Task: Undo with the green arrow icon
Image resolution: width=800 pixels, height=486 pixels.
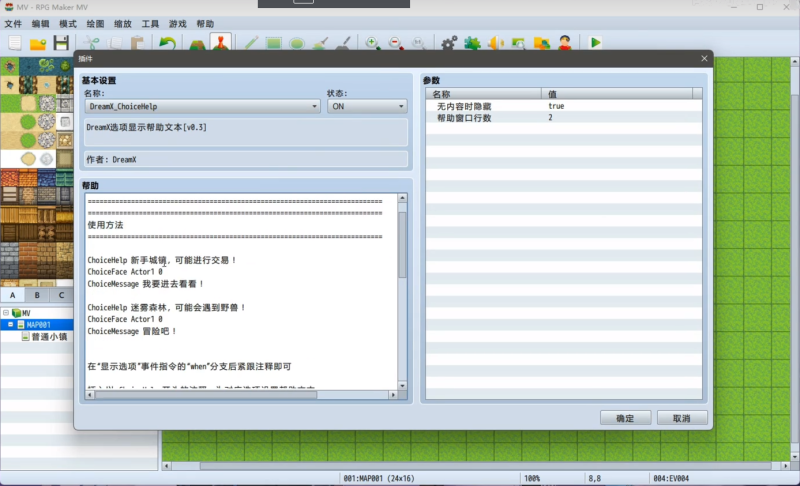Action: 167,43
